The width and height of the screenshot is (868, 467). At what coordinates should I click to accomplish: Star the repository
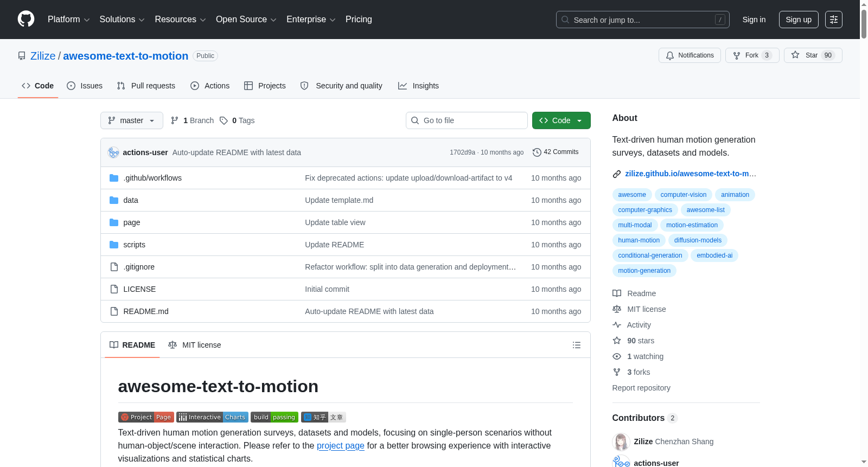(813, 55)
